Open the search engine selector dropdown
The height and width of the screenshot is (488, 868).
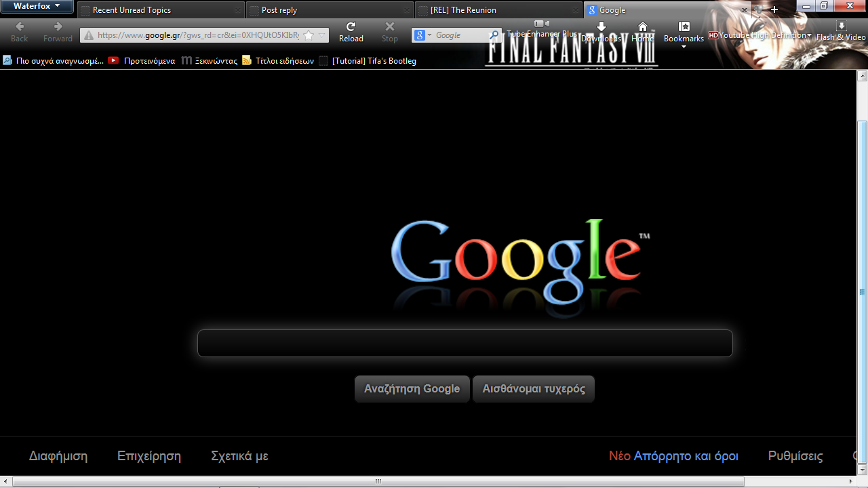pos(423,35)
